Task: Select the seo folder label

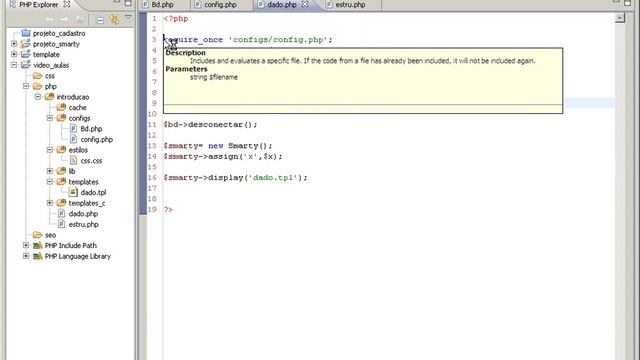Action: pos(51,235)
